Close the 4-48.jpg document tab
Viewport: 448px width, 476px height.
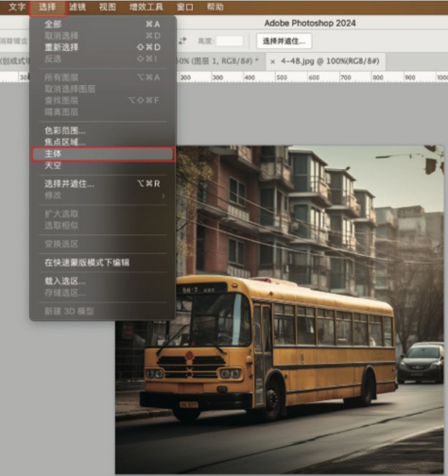click(x=273, y=61)
